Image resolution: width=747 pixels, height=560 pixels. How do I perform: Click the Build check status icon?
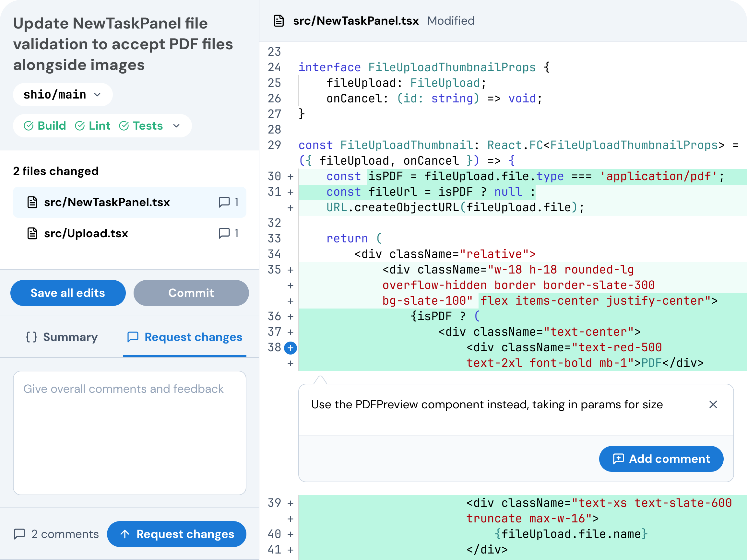(29, 126)
